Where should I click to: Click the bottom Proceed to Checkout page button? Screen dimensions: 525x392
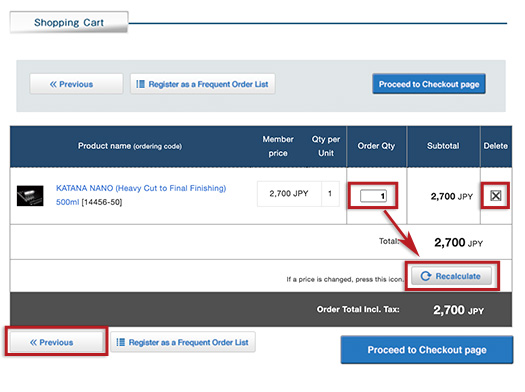point(427,350)
